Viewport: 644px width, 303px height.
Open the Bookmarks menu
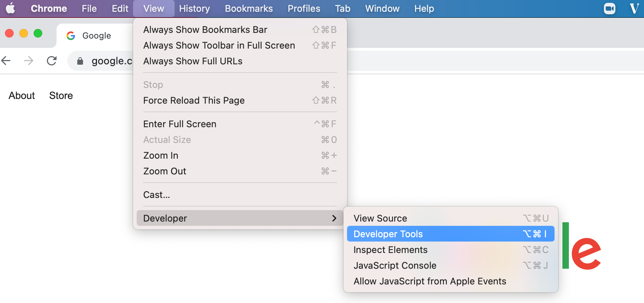pyautogui.click(x=249, y=9)
